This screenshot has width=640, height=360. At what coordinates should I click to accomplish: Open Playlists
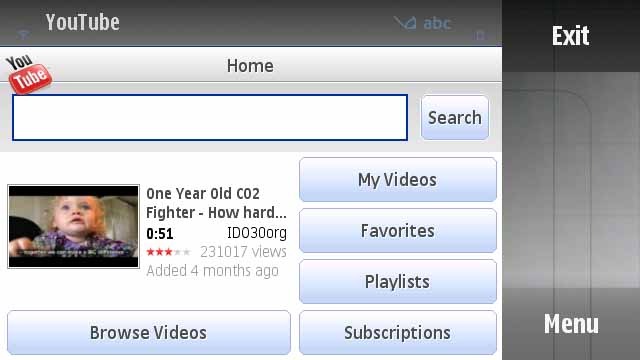pos(398,282)
